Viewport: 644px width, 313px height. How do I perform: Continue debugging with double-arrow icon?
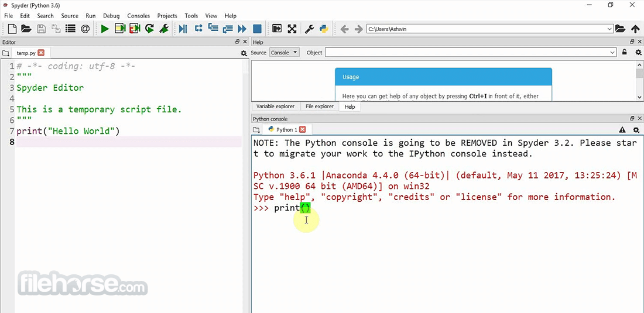coord(242,29)
